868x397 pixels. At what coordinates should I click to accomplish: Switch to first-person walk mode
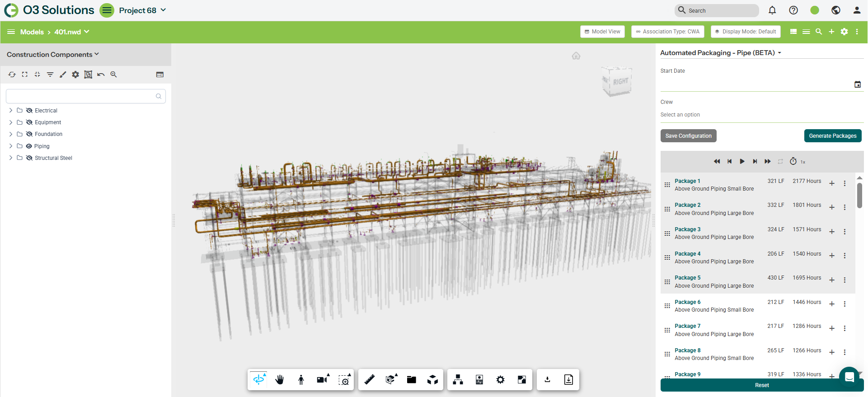[x=301, y=380]
